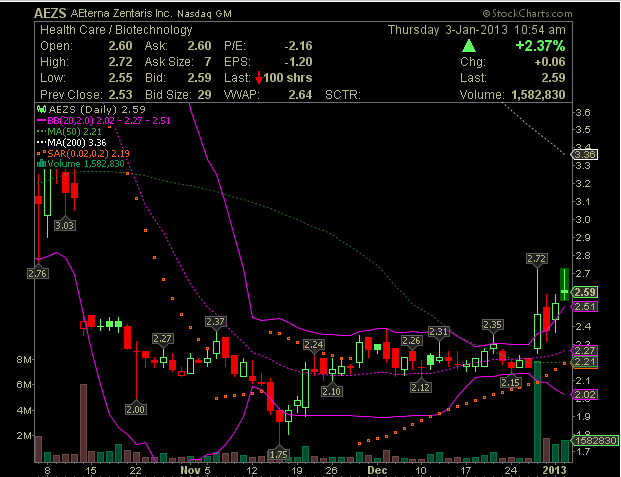Click the Health Care / Biotechnology sector text
This screenshot has width=621, height=477.
pyautogui.click(x=116, y=30)
